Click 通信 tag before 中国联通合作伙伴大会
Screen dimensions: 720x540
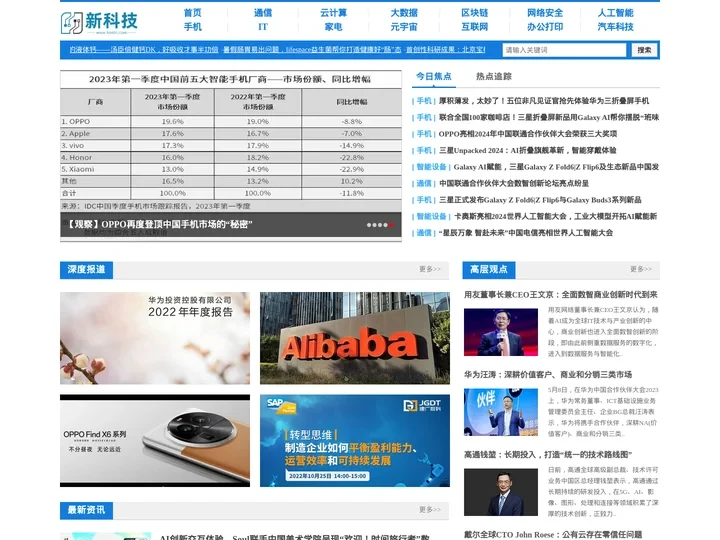pos(424,183)
